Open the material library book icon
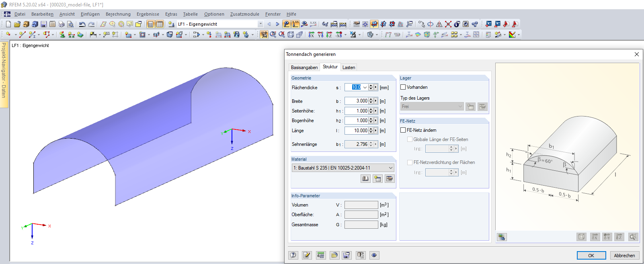The height and width of the screenshot is (264, 644). pyautogui.click(x=365, y=179)
